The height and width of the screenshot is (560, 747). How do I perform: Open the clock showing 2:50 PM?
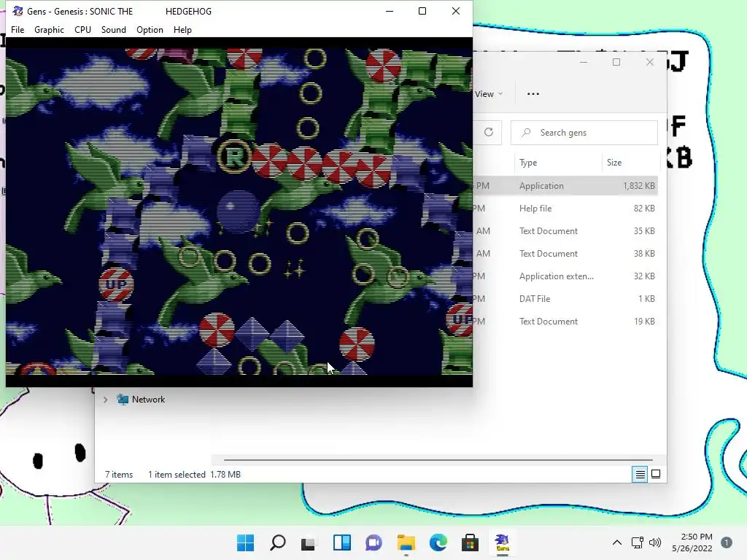(692, 542)
